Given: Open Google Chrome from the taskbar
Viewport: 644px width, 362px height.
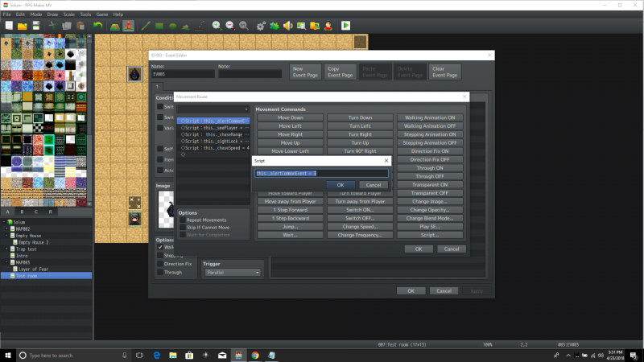Looking at the screenshot, I should click(255, 356).
